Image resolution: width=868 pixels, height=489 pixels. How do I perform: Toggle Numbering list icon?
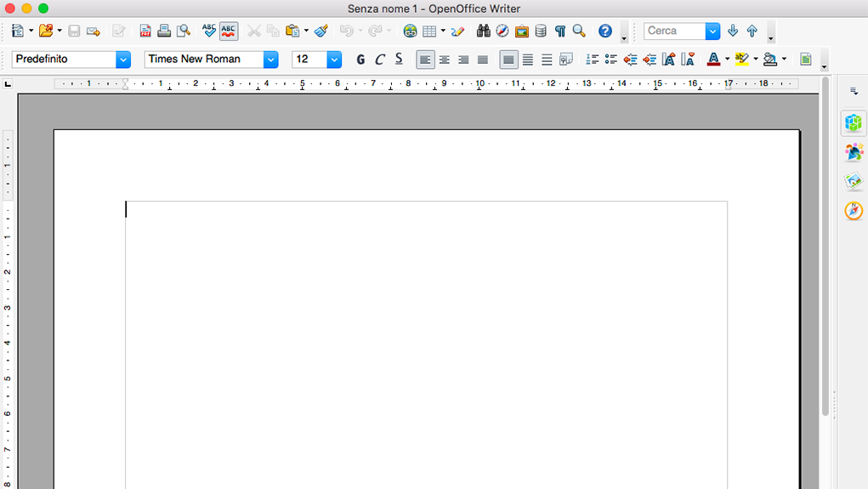click(592, 60)
